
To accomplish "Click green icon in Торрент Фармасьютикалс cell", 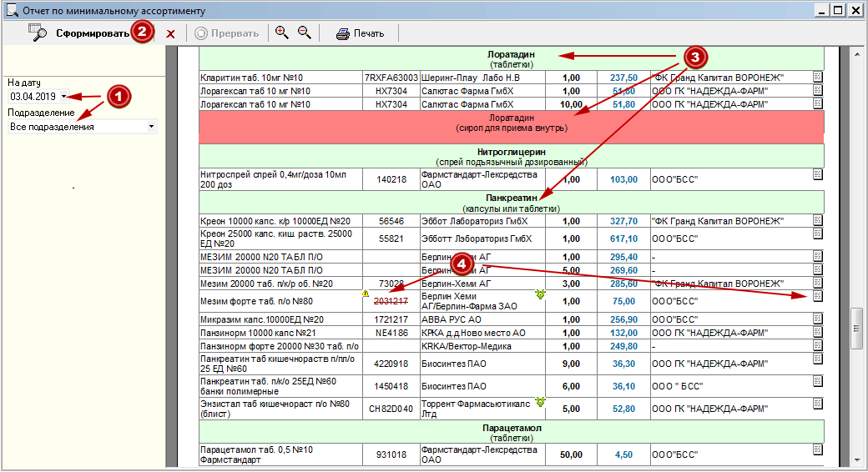I will pos(540,402).
